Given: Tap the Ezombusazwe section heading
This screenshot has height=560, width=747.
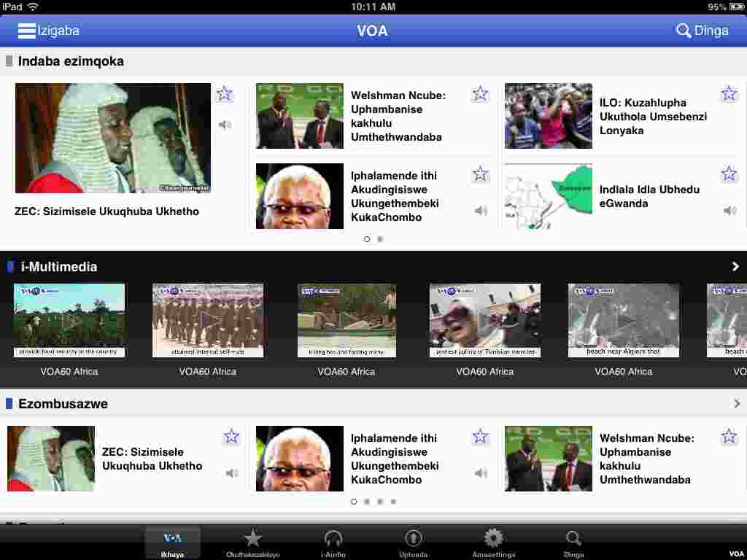Looking at the screenshot, I should (63, 403).
